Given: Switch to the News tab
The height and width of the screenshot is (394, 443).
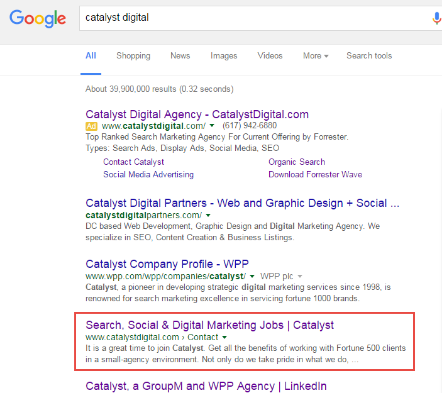Looking at the screenshot, I should click(180, 56).
